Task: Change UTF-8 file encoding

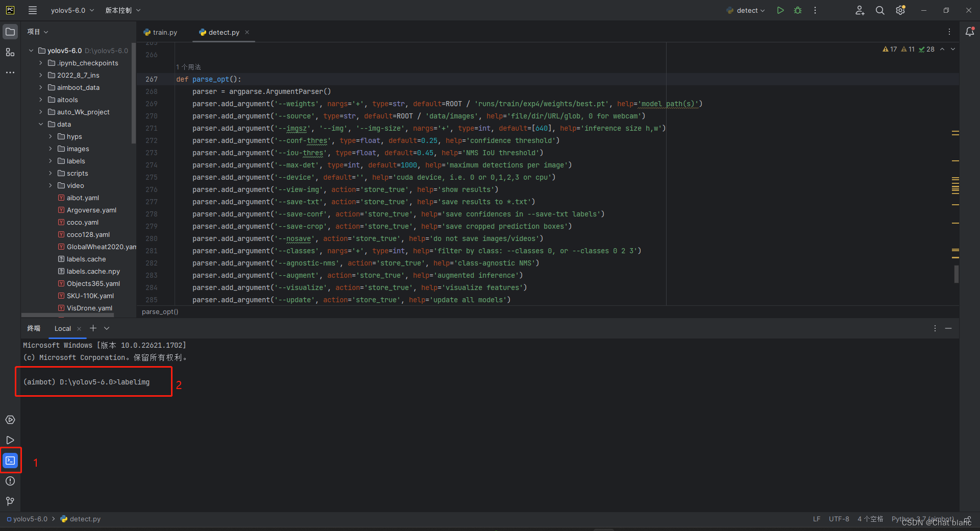Action: (x=839, y=519)
